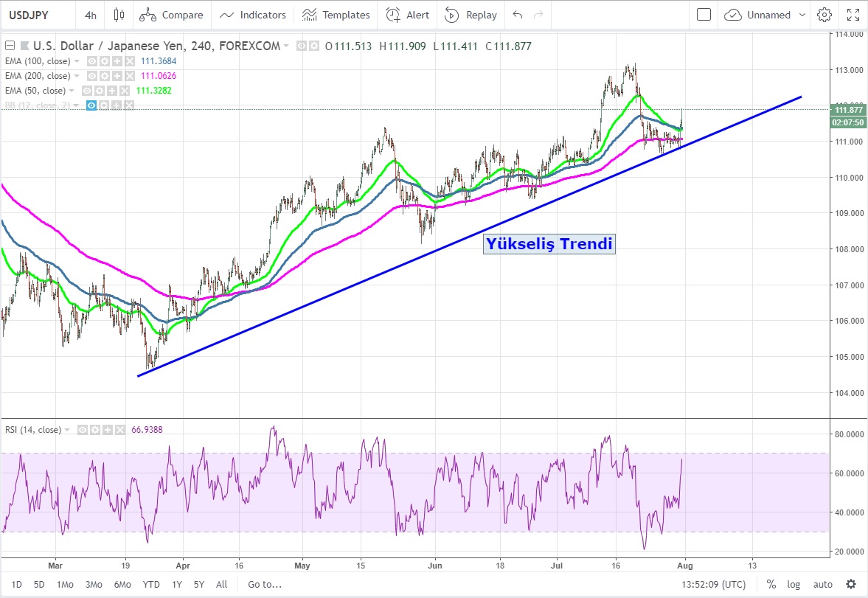Open settings for EMA (200, close)
The image size is (868, 598).
pos(105,76)
